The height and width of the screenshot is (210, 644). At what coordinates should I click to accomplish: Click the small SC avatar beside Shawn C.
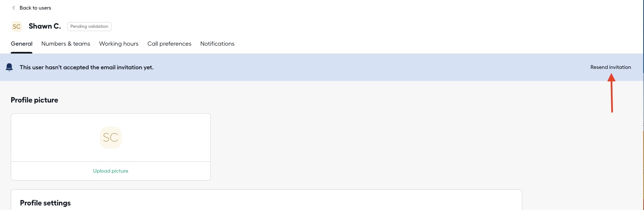click(17, 27)
